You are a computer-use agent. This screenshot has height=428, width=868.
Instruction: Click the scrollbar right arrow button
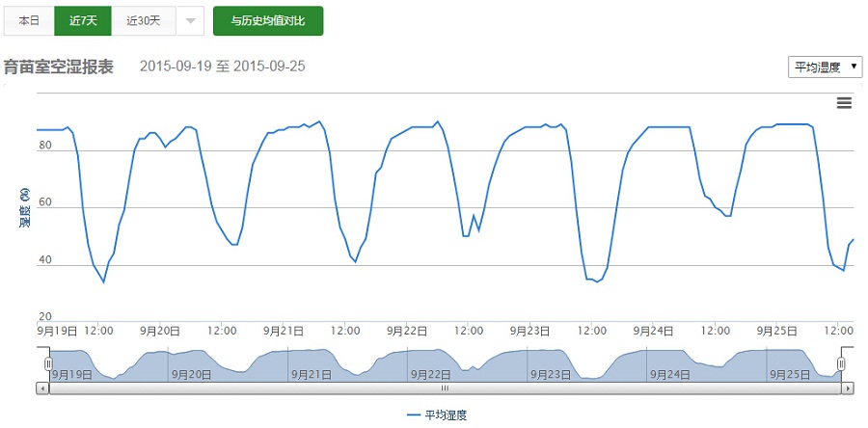tap(848, 388)
